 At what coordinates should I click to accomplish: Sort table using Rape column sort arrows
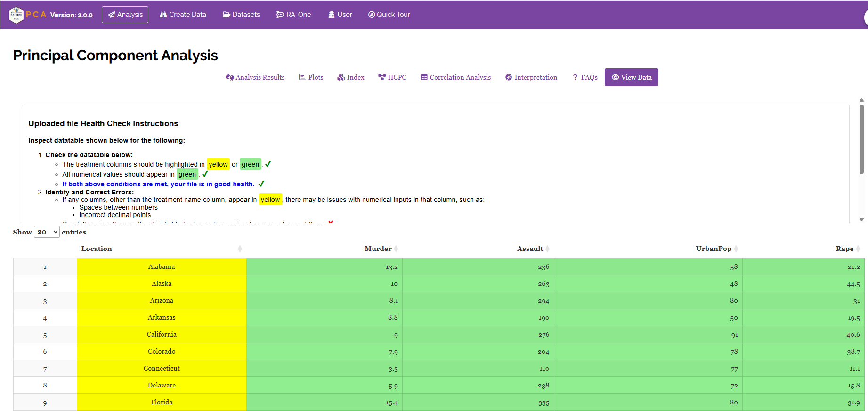(858, 249)
